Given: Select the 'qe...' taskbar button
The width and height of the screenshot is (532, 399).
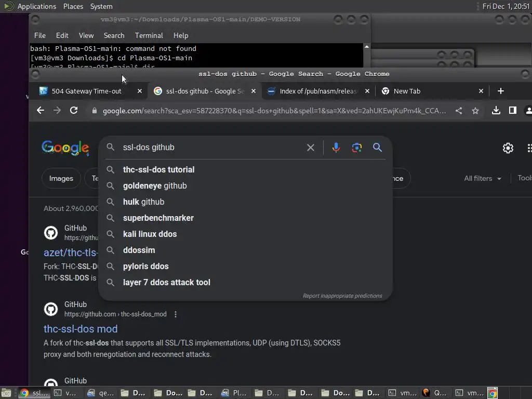Looking at the screenshot, I should (x=100, y=393).
